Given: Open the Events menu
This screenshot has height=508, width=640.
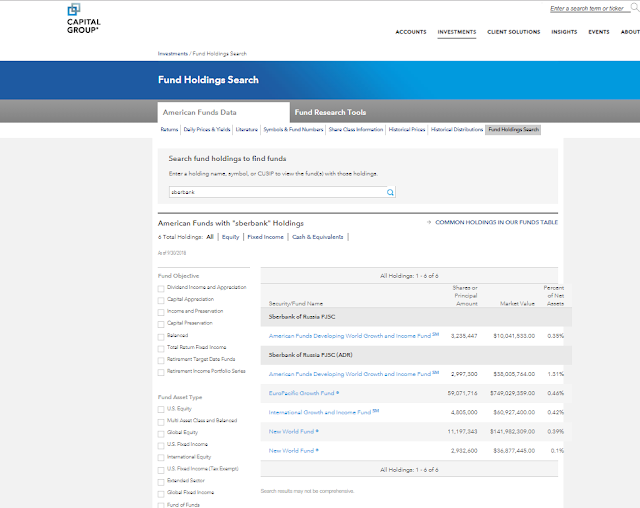Looking at the screenshot, I should pos(599,32).
